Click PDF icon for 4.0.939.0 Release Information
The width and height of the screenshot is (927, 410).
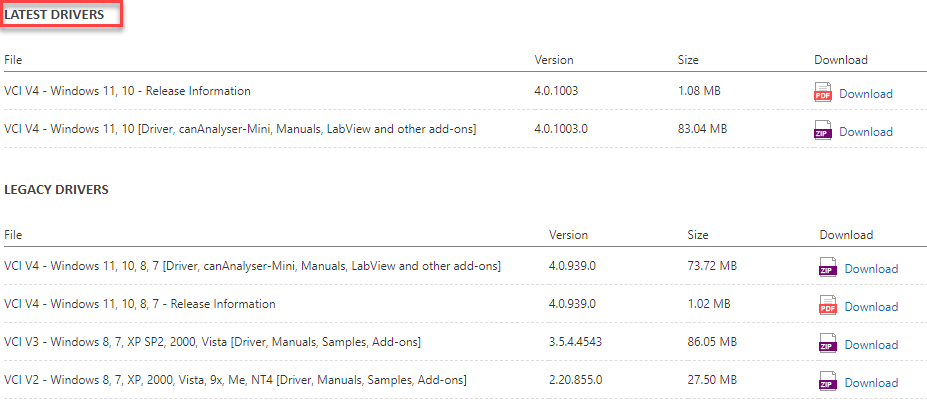tap(828, 306)
